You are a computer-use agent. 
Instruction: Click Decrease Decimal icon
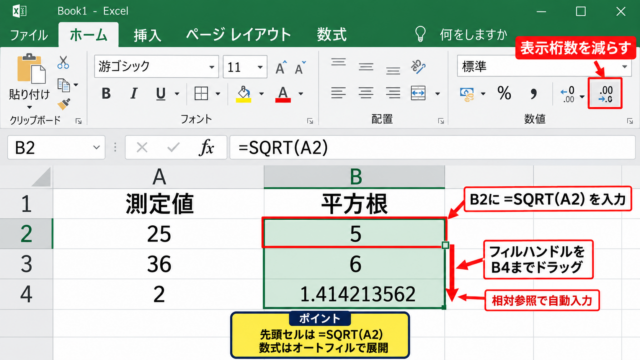[605, 94]
